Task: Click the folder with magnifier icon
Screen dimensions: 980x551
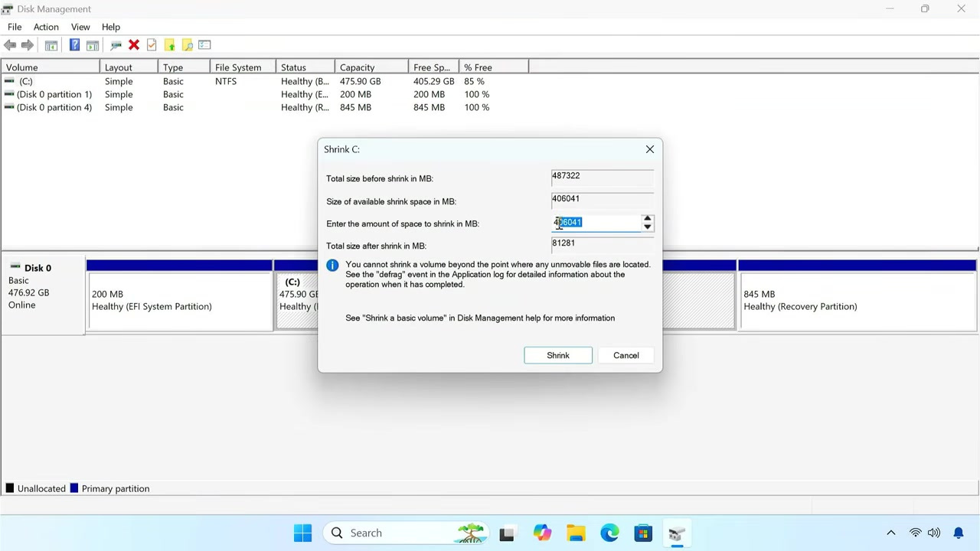Action: 187,45
